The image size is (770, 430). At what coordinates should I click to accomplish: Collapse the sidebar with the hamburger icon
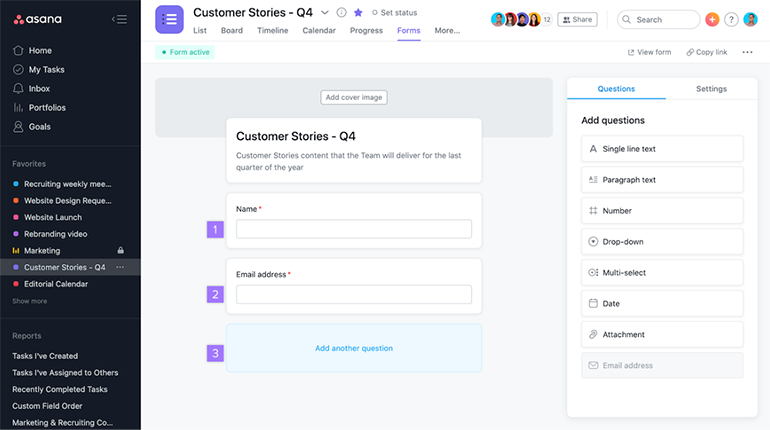coord(119,19)
